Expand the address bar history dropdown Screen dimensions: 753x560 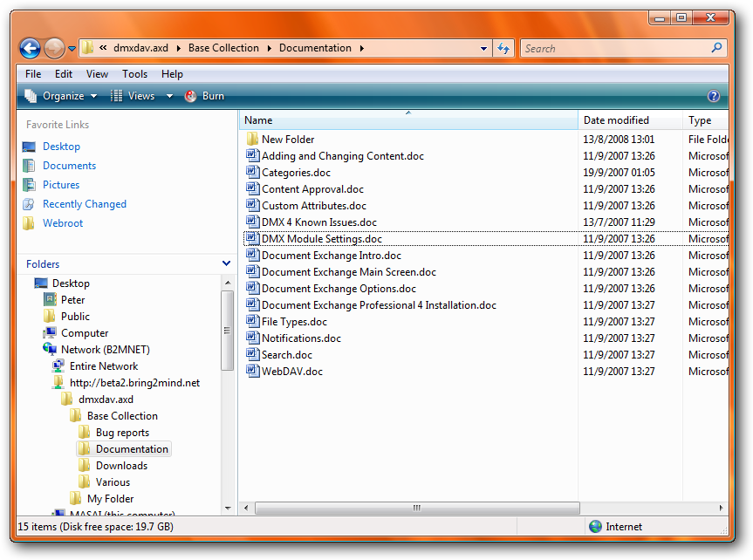tap(483, 49)
